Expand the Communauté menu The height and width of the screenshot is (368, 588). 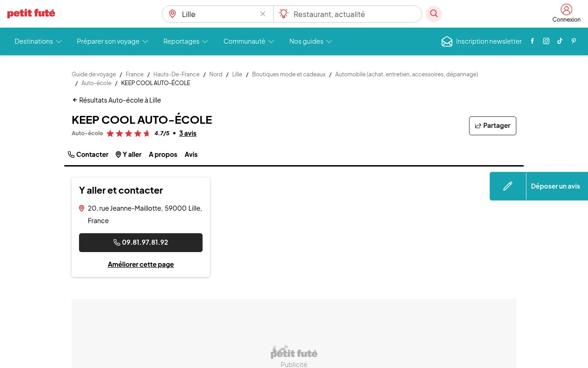249,41
